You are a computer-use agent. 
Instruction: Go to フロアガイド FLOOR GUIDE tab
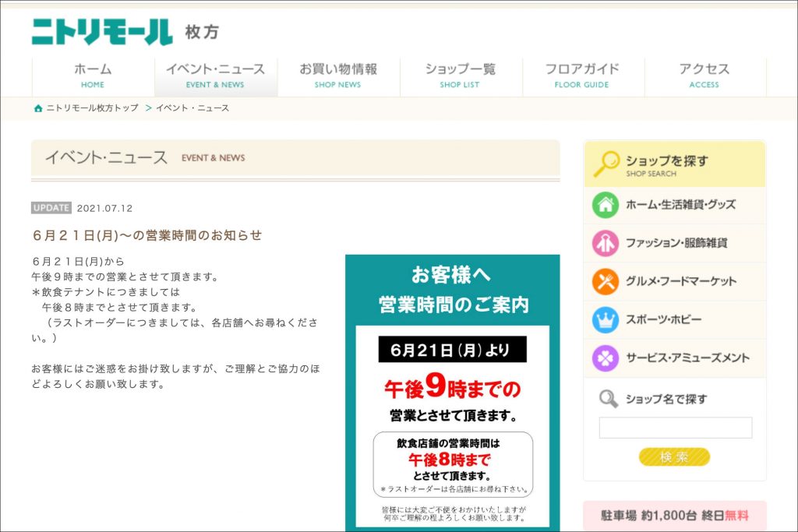point(582,76)
